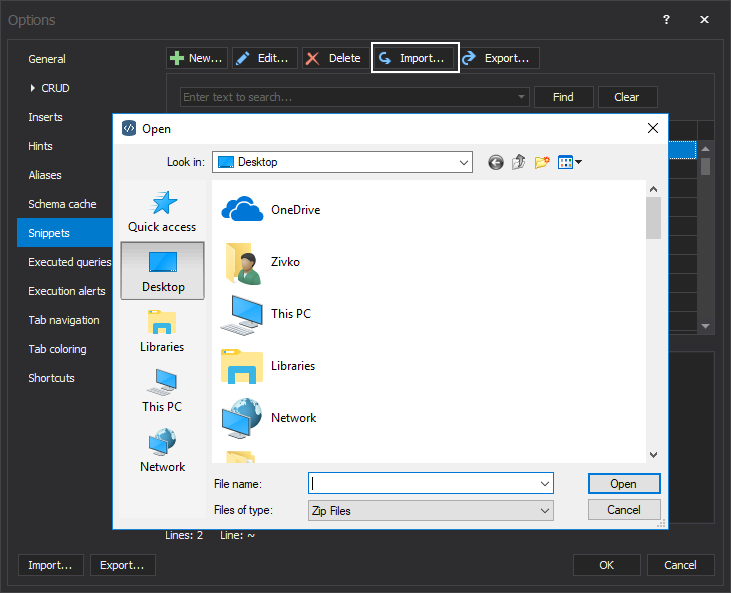Expand the Look in dropdown
The image size is (731, 593).
click(463, 162)
